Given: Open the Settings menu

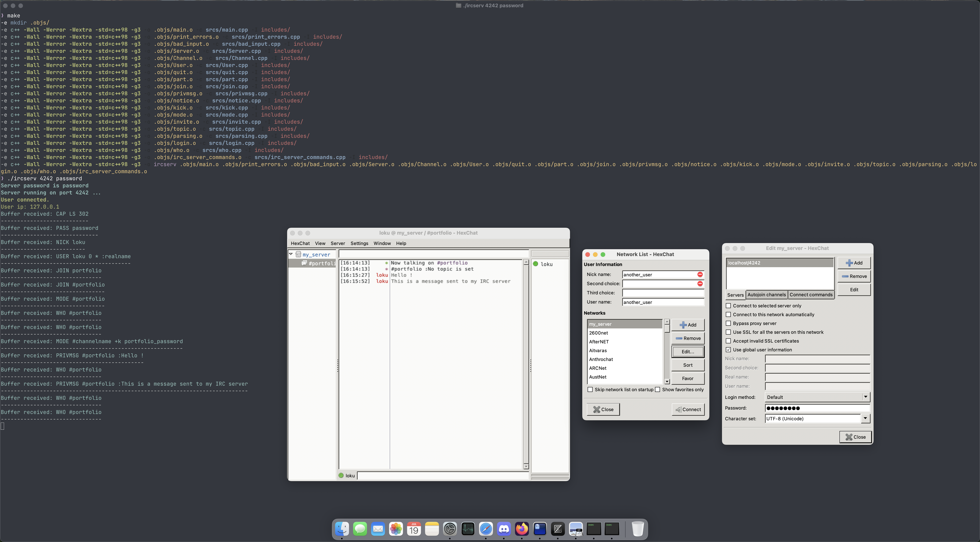Looking at the screenshot, I should tap(359, 243).
